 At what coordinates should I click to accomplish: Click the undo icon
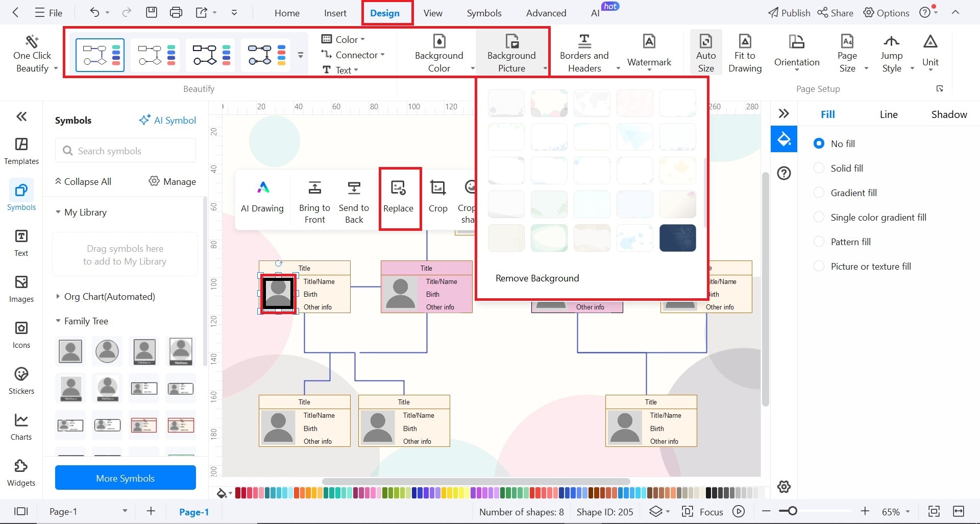pyautogui.click(x=94, y=12)
